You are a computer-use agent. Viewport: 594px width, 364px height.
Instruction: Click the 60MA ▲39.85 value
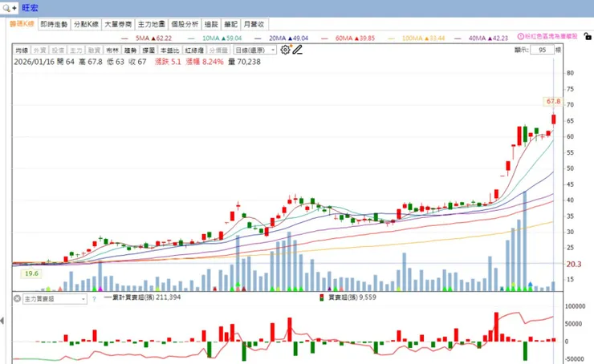(x=355, y=38)
